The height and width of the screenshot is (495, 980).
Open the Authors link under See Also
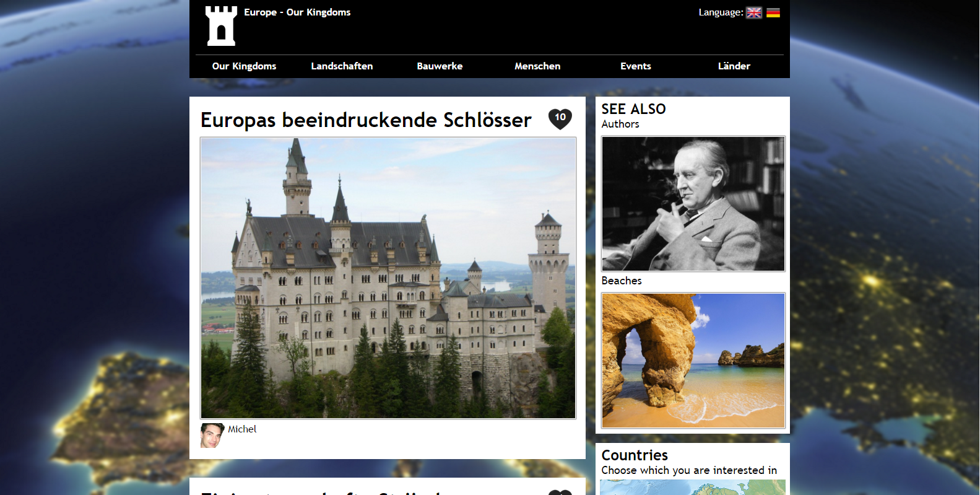(x=620, y=124)
